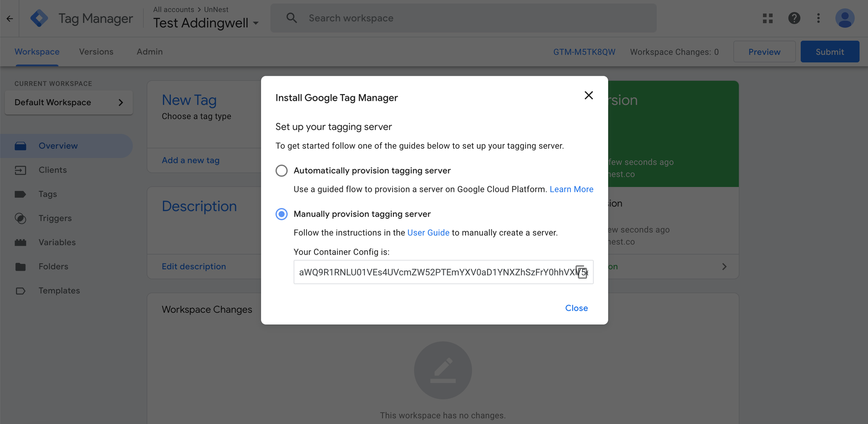
Task: Click the pencil icon in Workspace Changes
Action: (x=443, y=370)
